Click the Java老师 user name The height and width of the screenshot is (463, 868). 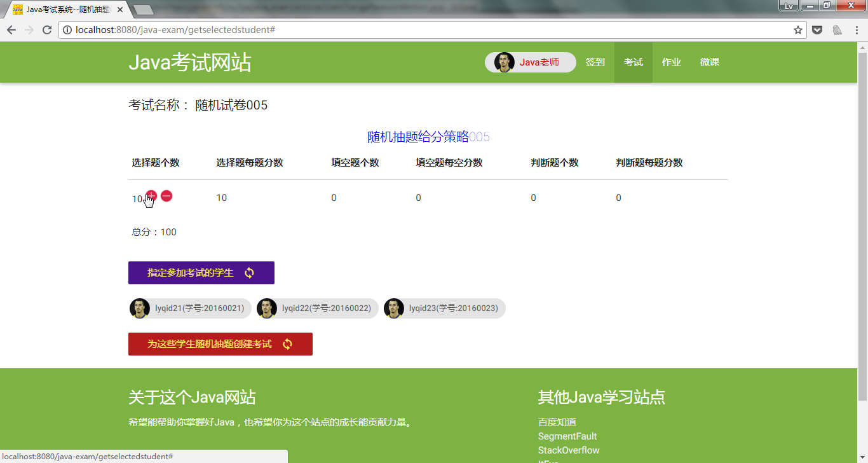tap(539, 62)
